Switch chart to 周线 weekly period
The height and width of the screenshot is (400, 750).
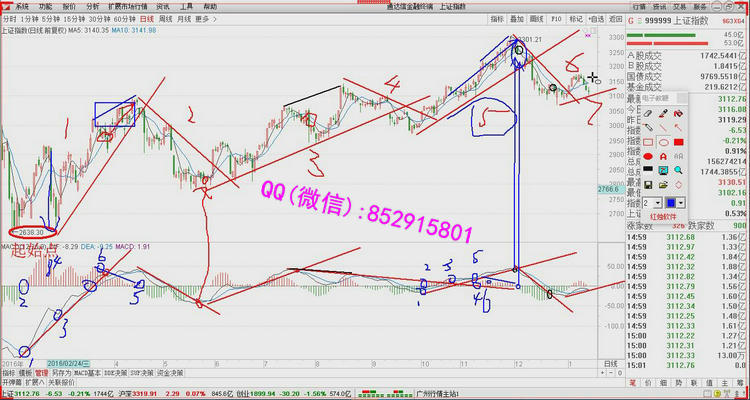pos(167,18)
